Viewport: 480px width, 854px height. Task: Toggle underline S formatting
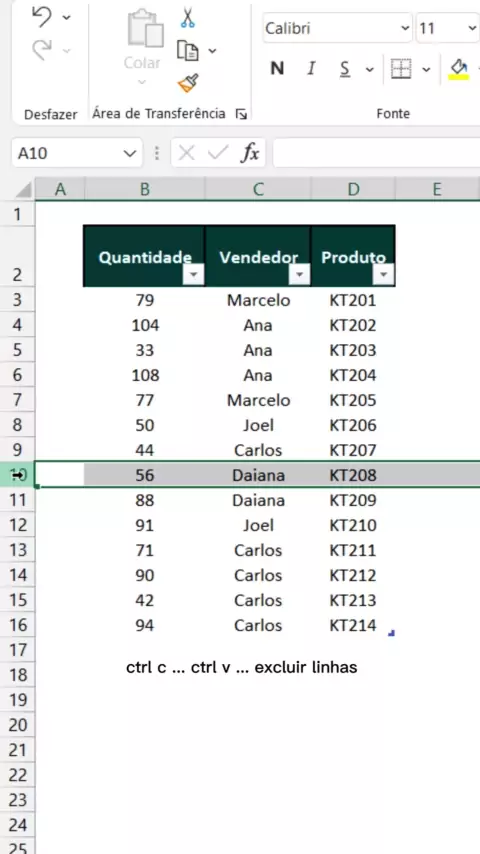point(344,69)
